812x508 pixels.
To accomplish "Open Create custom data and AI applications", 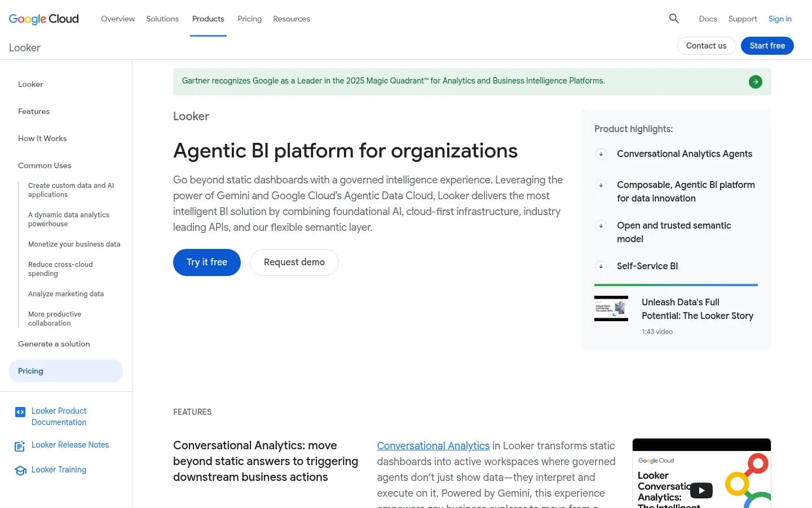I will (71, 190).
